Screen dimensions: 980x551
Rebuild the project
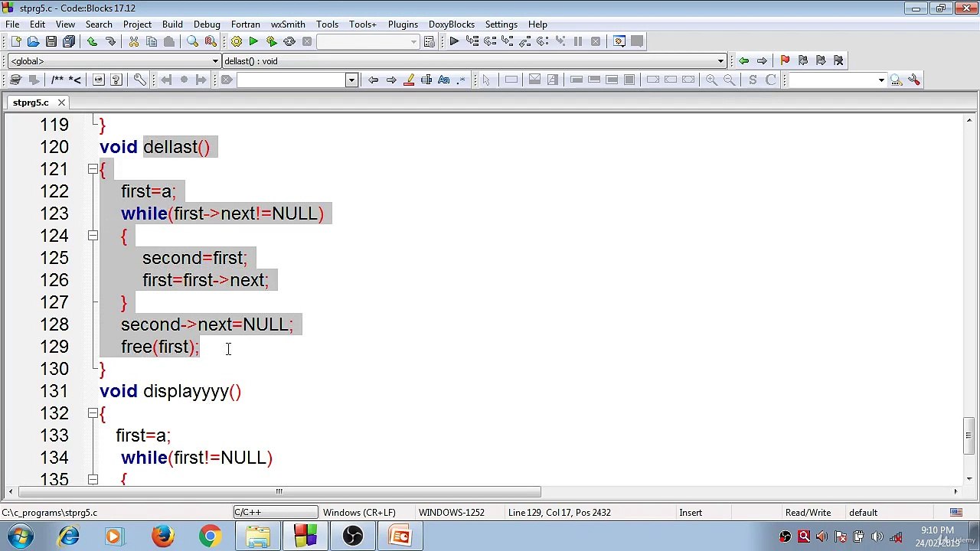click(x=289, y=41)
